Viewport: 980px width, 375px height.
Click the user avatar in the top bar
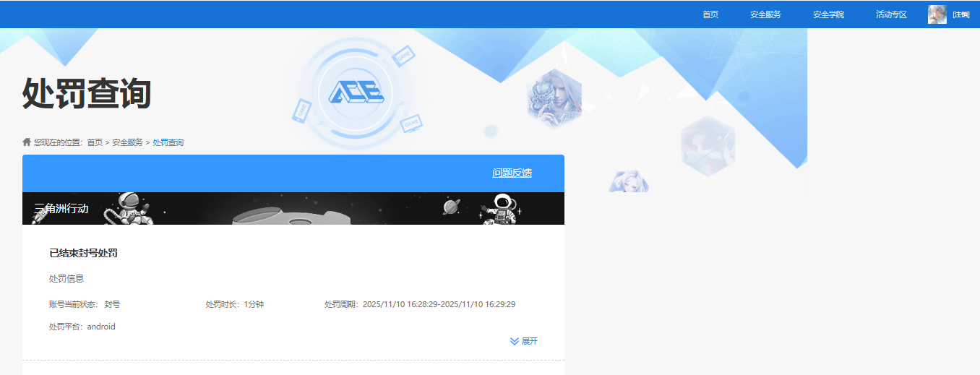click(937, 14)
